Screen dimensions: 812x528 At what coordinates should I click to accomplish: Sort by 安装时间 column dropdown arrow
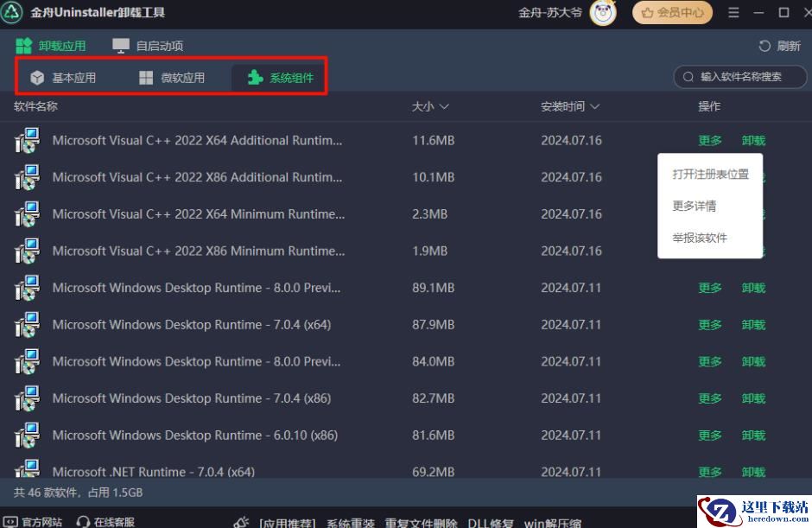pyautogui.click(x=594, y=106)
